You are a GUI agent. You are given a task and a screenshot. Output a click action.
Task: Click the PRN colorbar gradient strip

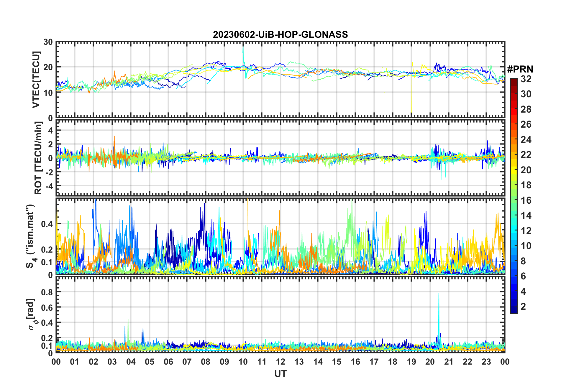click(514, 196)
